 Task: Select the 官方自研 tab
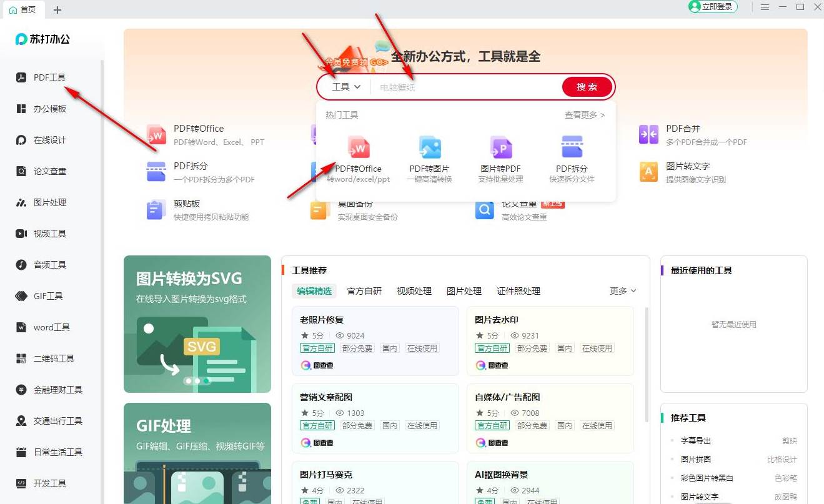[364, 291]
